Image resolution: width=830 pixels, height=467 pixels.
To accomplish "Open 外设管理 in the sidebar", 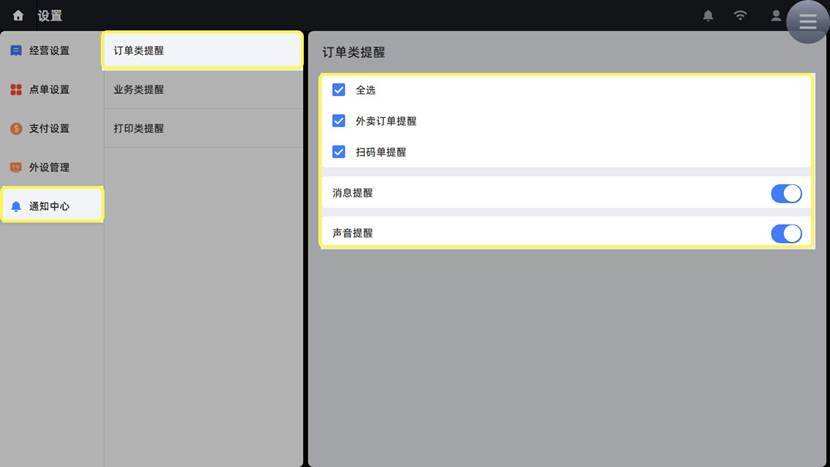I will point(52,167).
